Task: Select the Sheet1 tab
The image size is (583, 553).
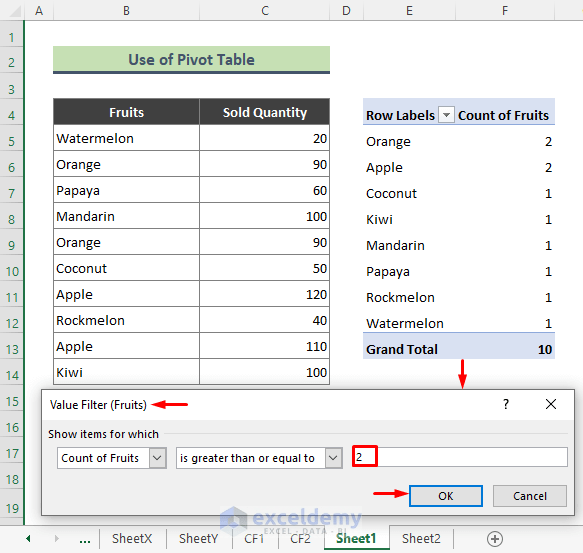Action: pyautogui.click(x=356, y=538)
